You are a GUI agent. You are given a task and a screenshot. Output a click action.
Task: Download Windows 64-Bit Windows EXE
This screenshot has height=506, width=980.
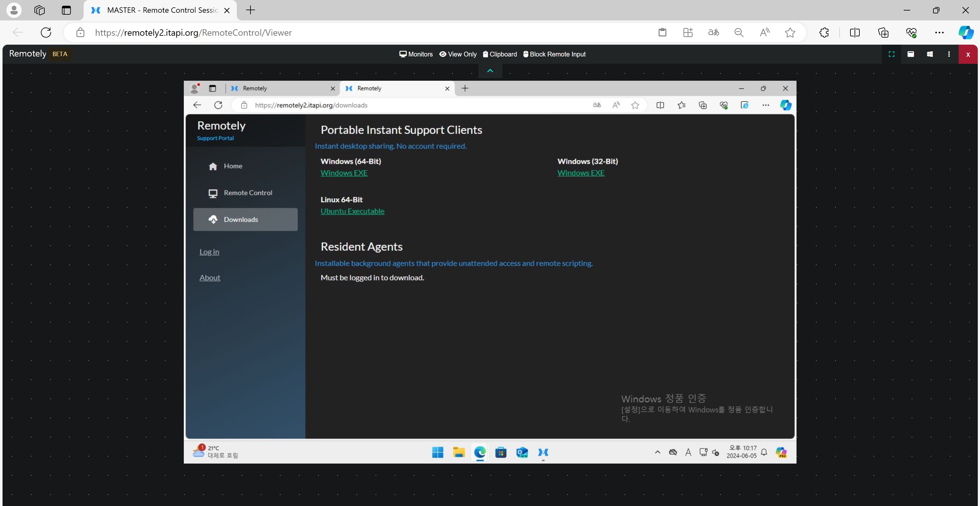[344, 173]
